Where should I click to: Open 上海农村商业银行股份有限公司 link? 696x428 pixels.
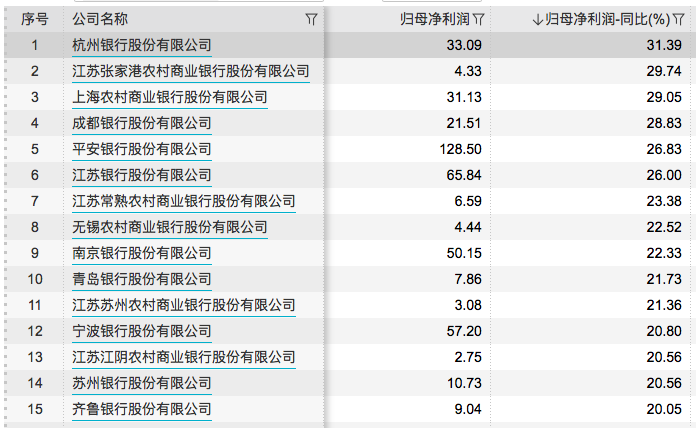170,97
